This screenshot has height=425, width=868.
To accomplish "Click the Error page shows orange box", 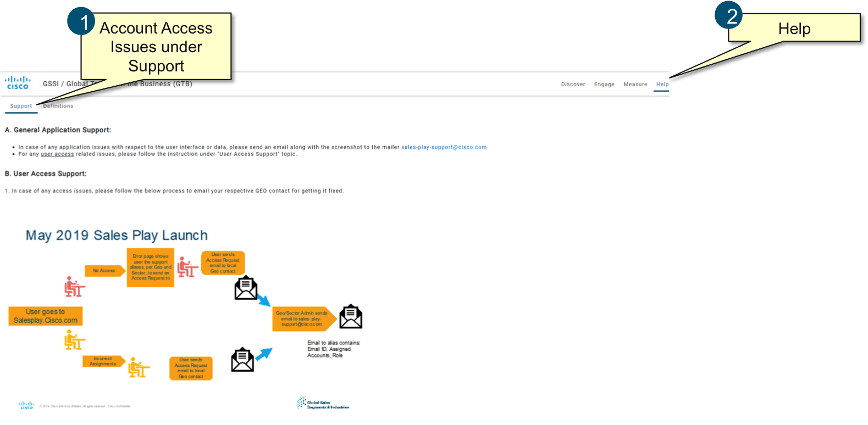I will tap(151, 267).
